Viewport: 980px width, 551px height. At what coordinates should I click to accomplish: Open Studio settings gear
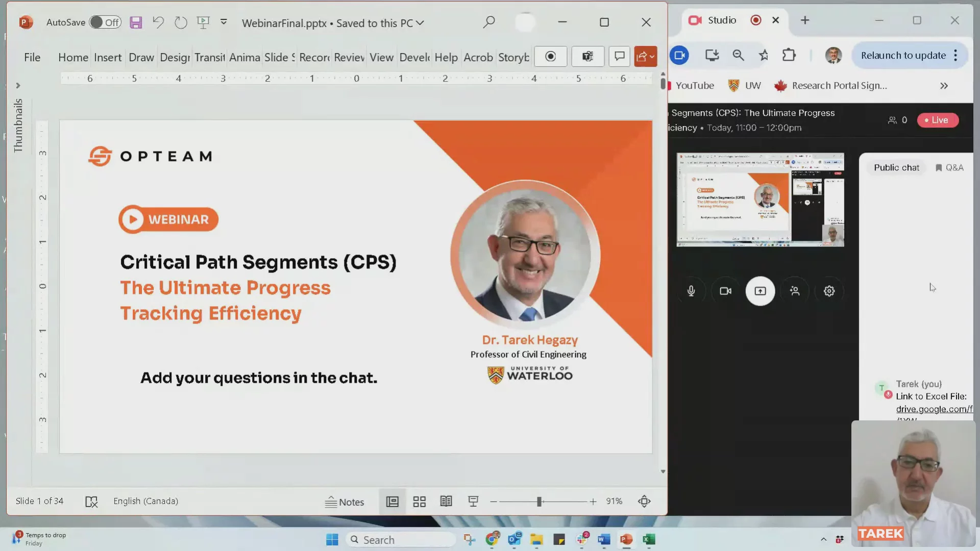(829, 291)
